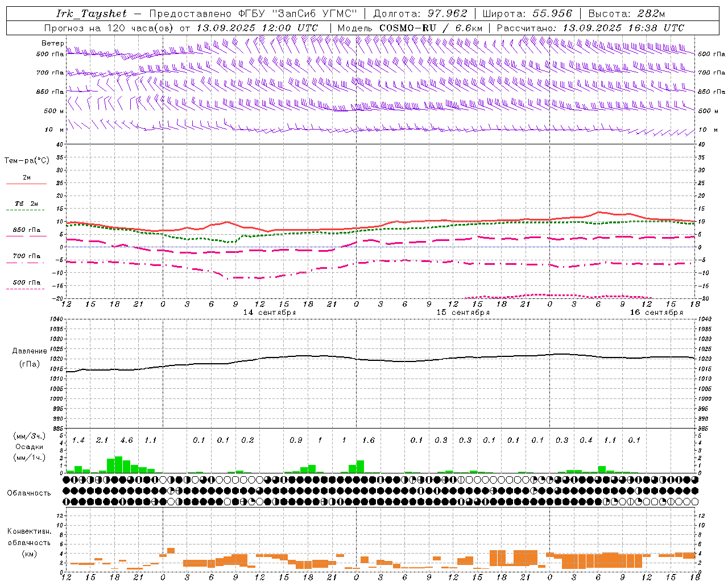This screenshot has height=582, width=728.
Task: Click the 4.6 precipitation total
Action: pos(126,440)
